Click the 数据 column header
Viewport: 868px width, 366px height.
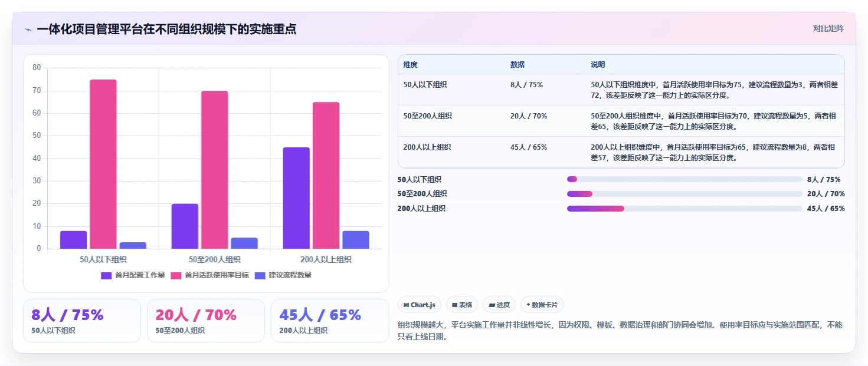[x=517, y=65]
